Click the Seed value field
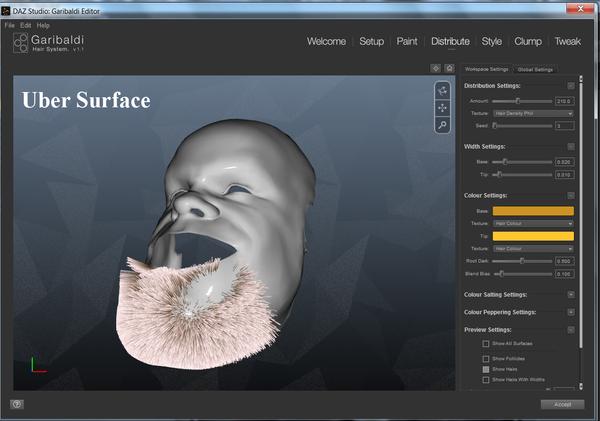This screenshot has height=421, width=600. click(x=564, y=126)
